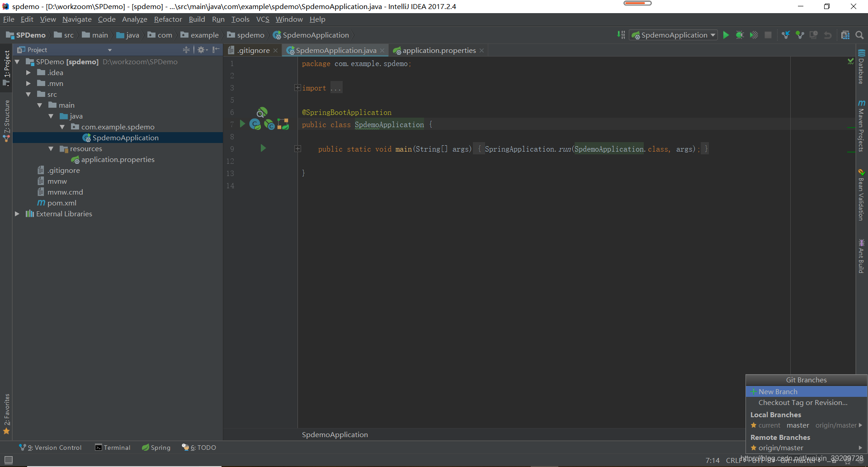Open TODO tool window tab
This screenshot has width=868, height=467.
199,448
